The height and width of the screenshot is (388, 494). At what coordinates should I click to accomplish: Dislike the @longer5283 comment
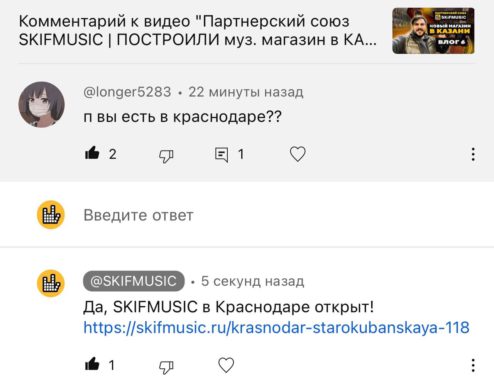pyautogui.click(x=166, y=155)
